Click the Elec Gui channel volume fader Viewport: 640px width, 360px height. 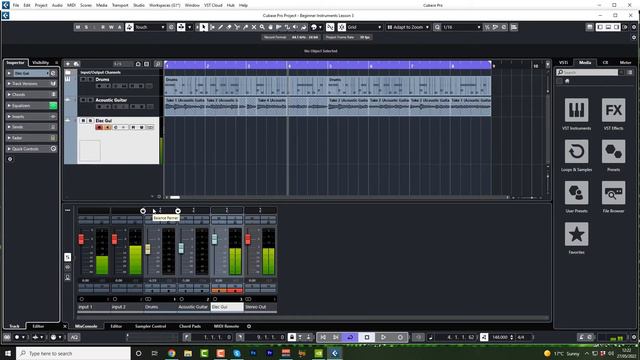click(x=214, y=239)
